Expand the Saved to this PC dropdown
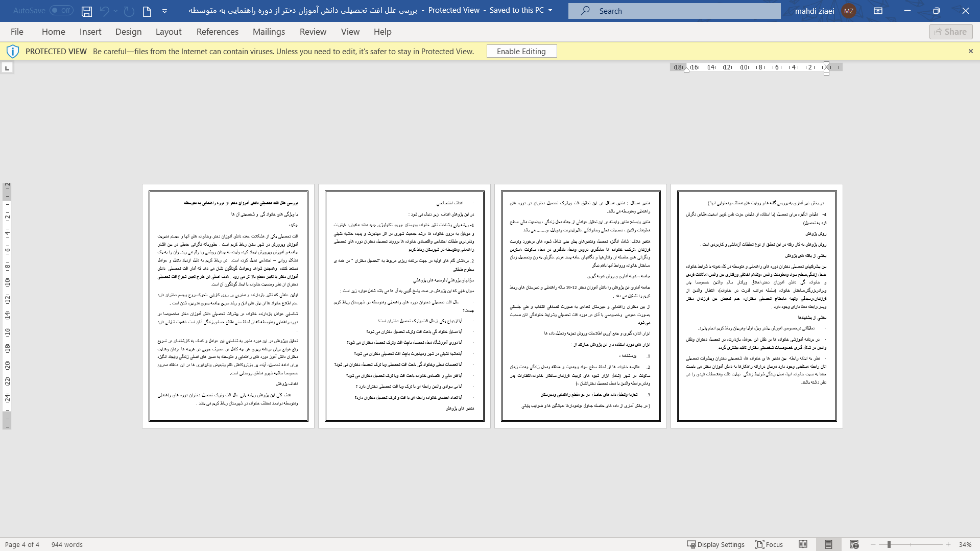Screen dimensions: 980x551 550,11
